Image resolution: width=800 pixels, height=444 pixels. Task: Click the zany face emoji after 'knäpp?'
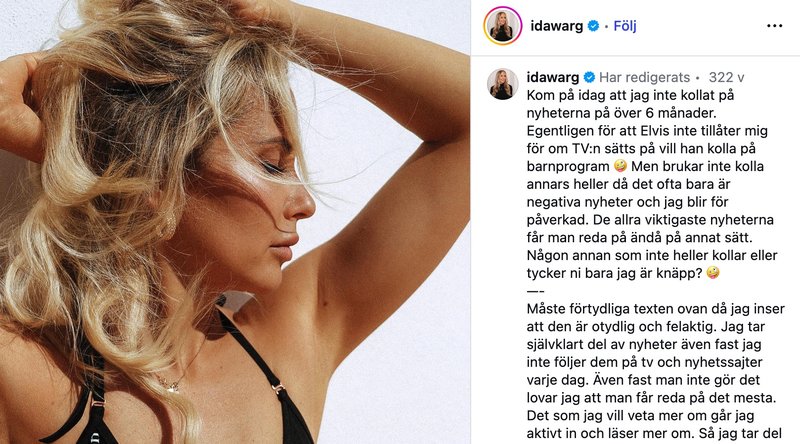tap(713, 273)
